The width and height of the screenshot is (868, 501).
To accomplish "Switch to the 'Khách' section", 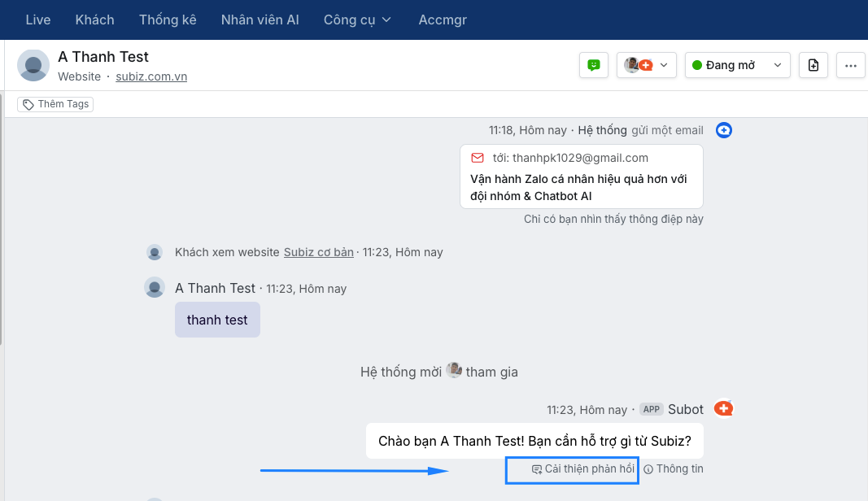I will [94, 20].
